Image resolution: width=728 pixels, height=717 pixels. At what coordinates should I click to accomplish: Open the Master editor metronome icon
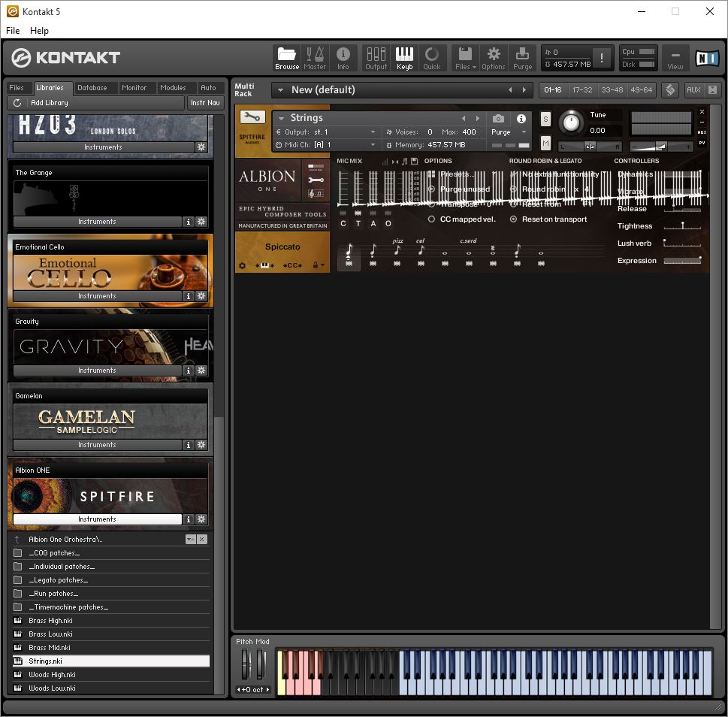[x=315, y=58]
